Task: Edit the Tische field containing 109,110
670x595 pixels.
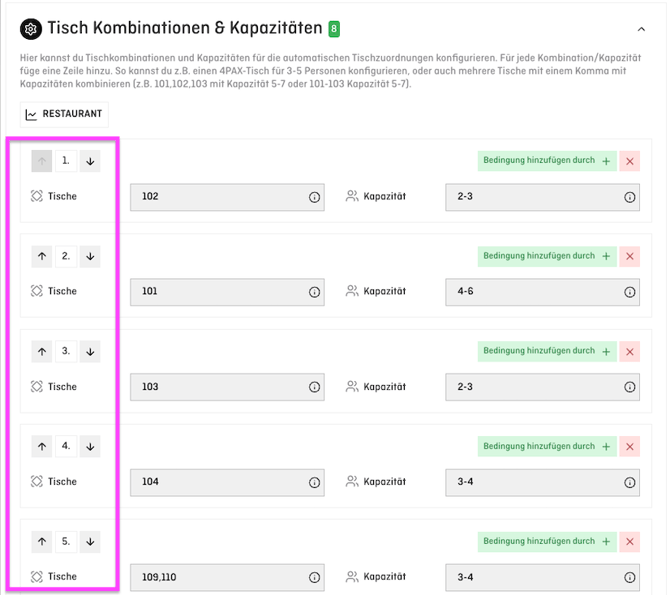Action: pos(227,577)
